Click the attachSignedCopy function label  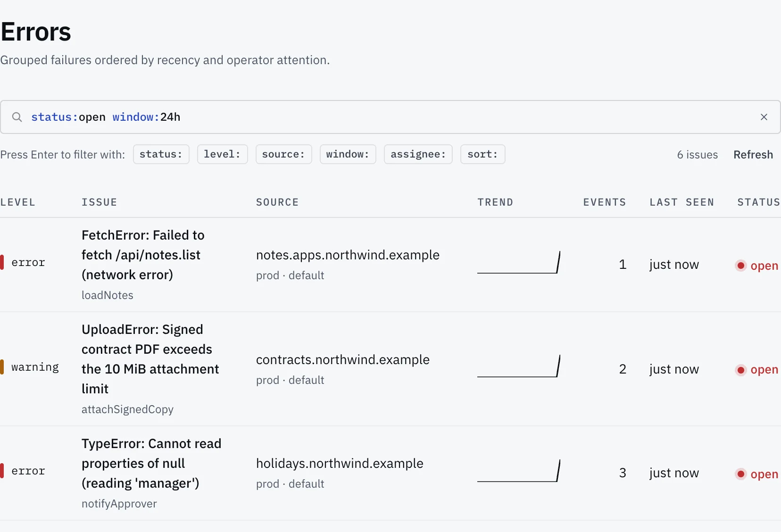tap(127, 409)
